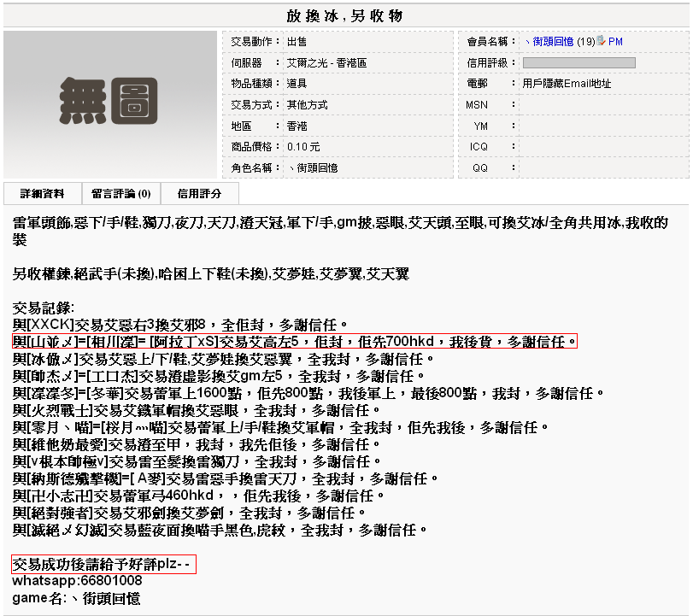This screenshot has width=693, height=616.
Task: Click the item price 0.10 元
Action: tap(303, 147)
